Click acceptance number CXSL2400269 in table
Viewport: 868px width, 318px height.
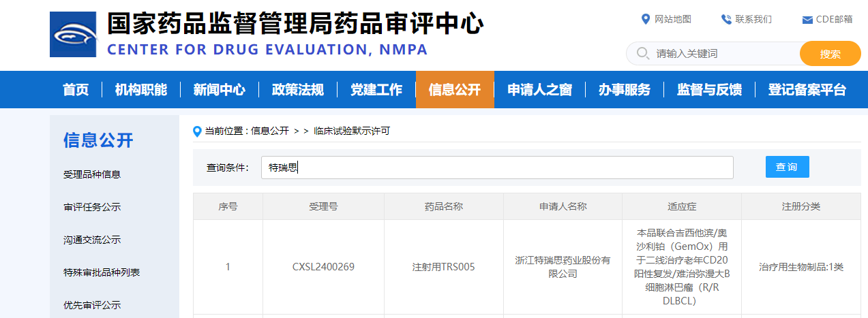[323, 267]
